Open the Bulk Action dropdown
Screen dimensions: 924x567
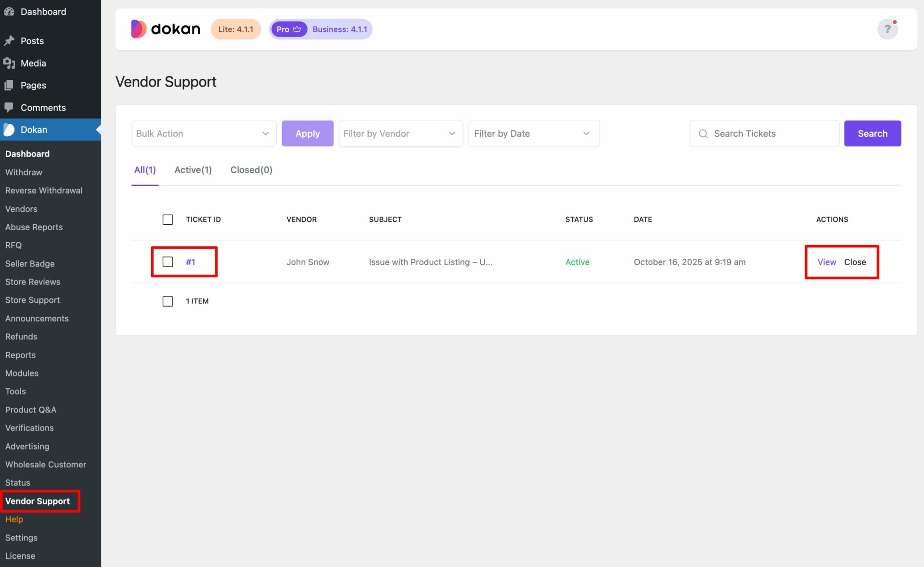(203, 133)
